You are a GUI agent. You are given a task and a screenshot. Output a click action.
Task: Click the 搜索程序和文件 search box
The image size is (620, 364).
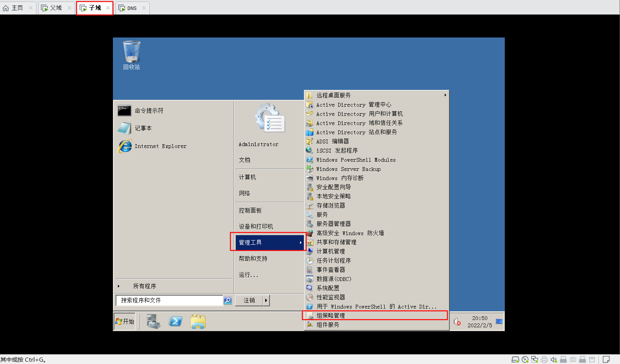pyautogui.click(x=170, y=301)
